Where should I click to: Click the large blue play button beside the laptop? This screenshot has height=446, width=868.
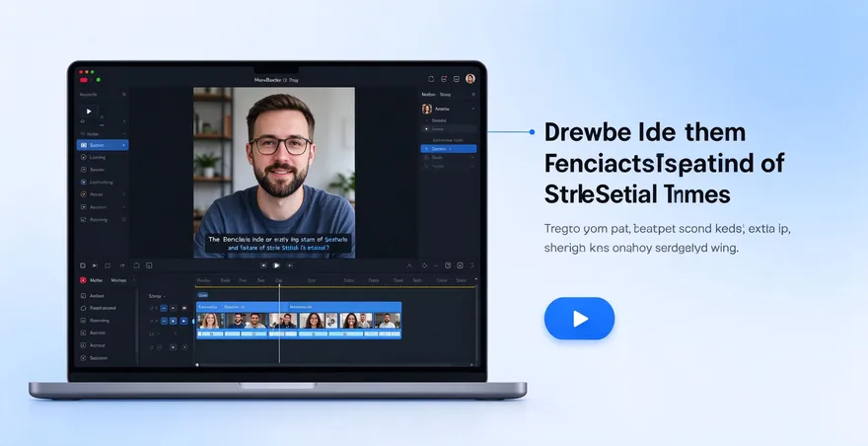[579, 319]
